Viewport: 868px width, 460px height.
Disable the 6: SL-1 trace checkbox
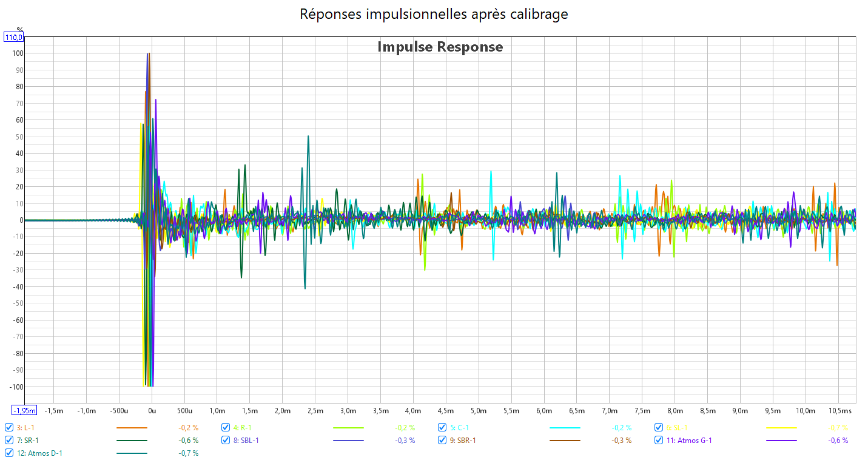(659, 427)
